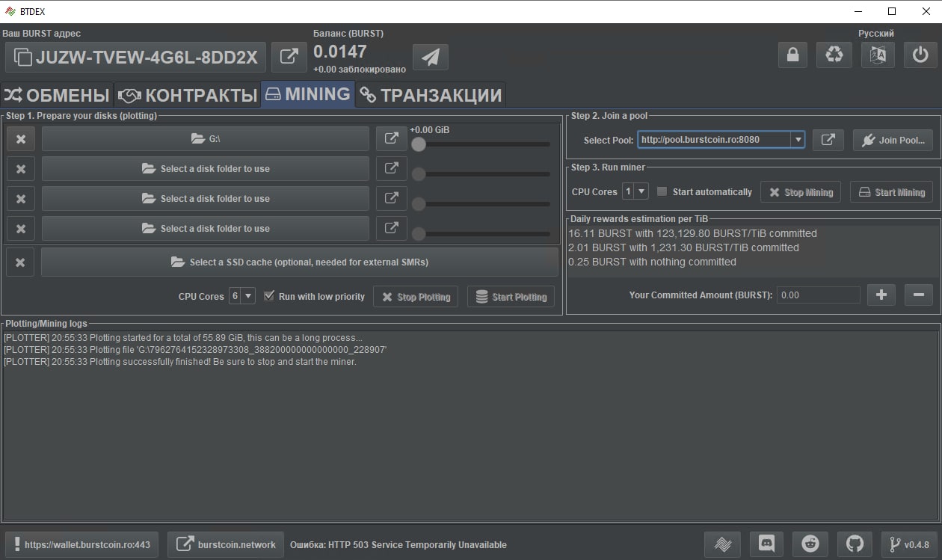Image resolution: width=942 pixels, height=560 pixels.
Task: Click the wallet.burstcoin.ro:443 node button
Action: tap(81, 544)
